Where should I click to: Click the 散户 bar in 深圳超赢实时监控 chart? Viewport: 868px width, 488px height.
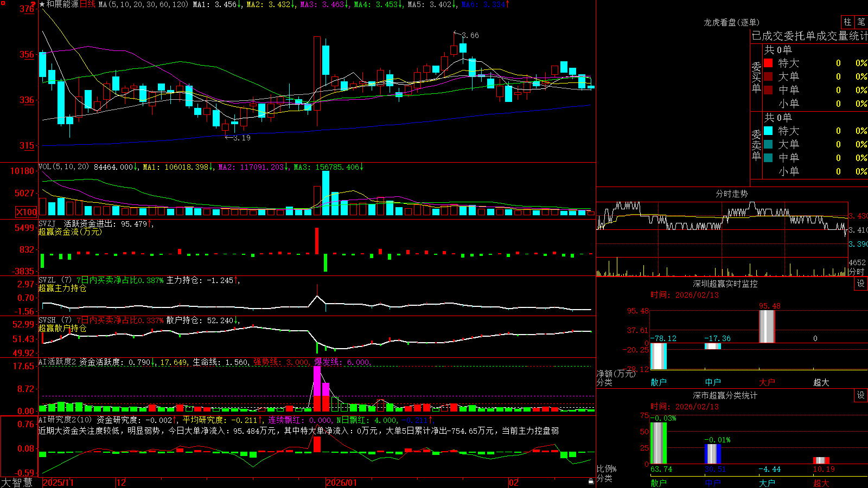point(659,356)
